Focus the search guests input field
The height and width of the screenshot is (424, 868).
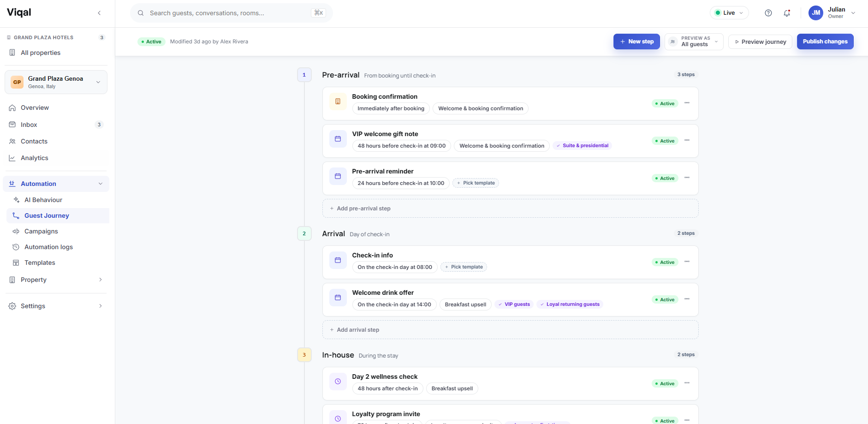tap(231, 13)
